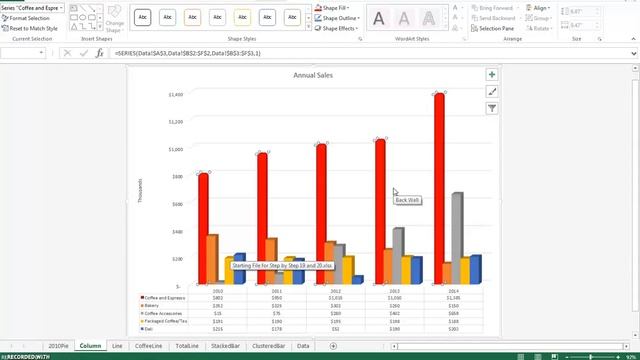Click the Packaged Coffee/Tea legend entry
Viewport: 640px width, 360px height.
[x=164, y=321]
